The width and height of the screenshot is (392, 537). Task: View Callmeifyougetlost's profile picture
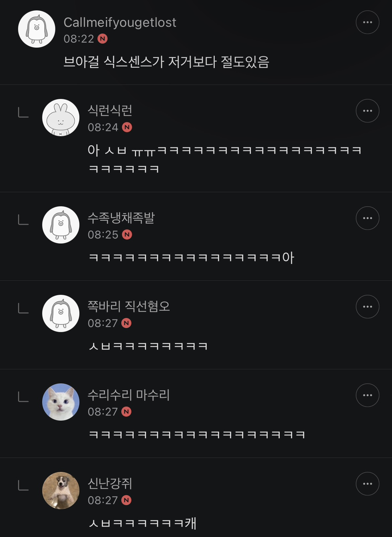[x=37, y=29]
